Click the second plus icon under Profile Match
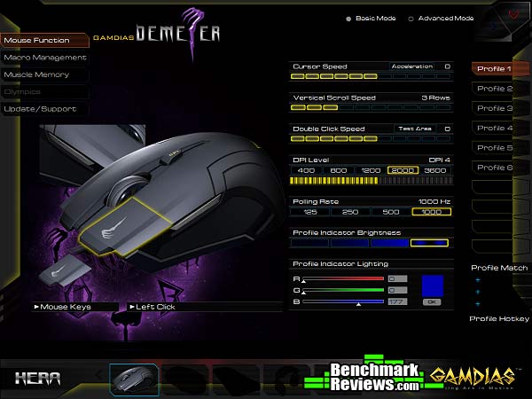532x399 pixels. click(x=478, y=292)
